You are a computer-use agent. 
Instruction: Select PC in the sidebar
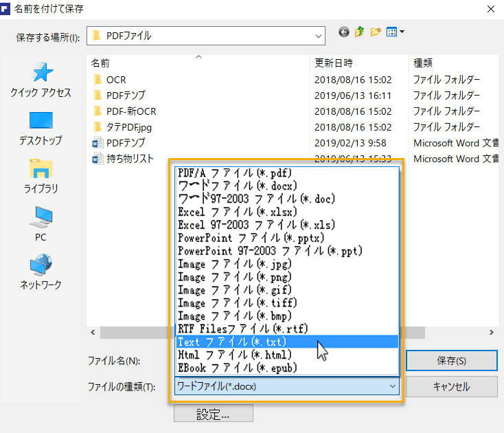(41, 224)
